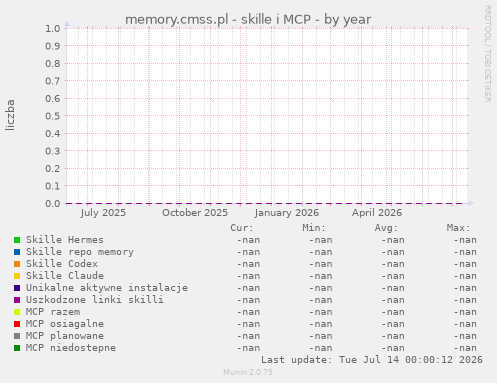Image resolution: width=497 pixels, height=383 pixels.
Task: Click the '0.5' y-axis tick value
Action: (53, 116)
